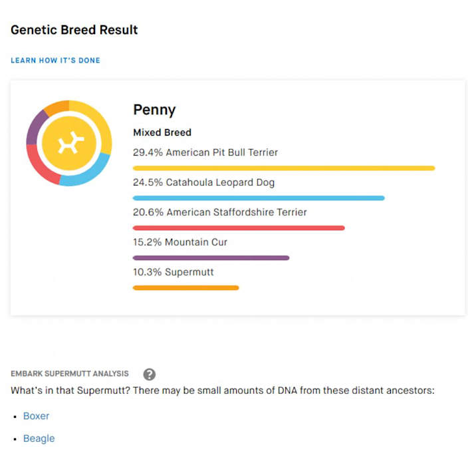Click the 15.2% Mountain Cur label
The image size is (476, 453).
point(180,242)
